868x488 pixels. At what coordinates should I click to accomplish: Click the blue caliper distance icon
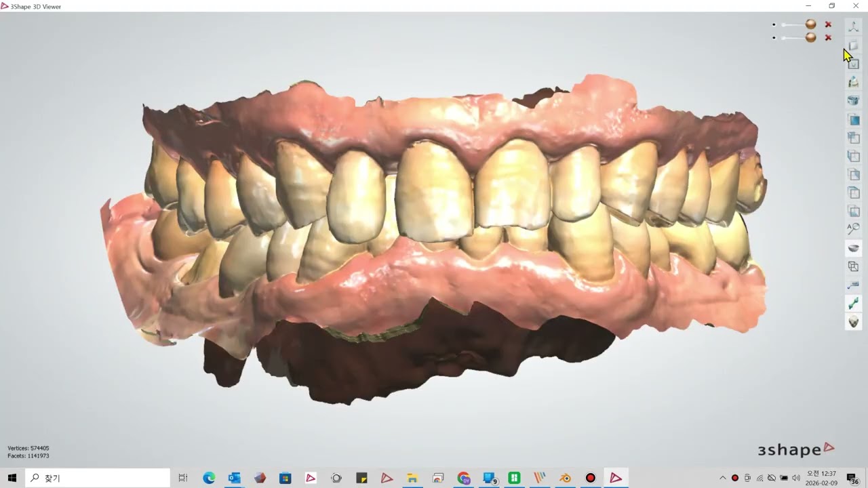tap(853, 285)
